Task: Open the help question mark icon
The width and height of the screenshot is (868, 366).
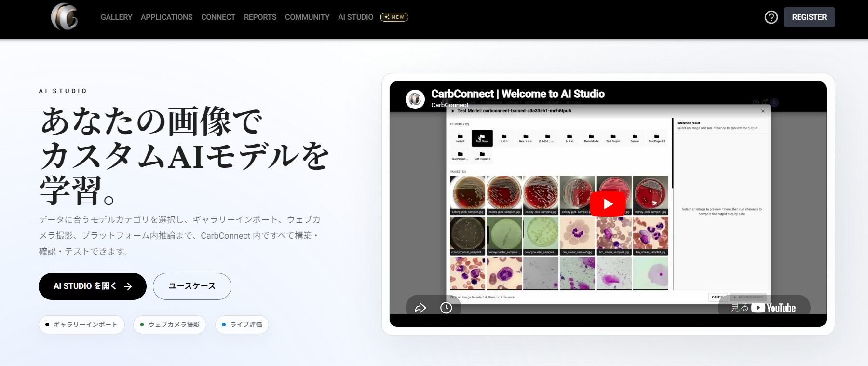Action: (771, 17)
